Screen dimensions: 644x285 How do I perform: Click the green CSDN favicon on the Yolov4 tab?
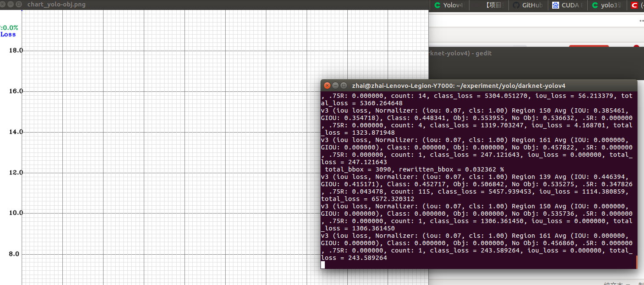(437, 5)
